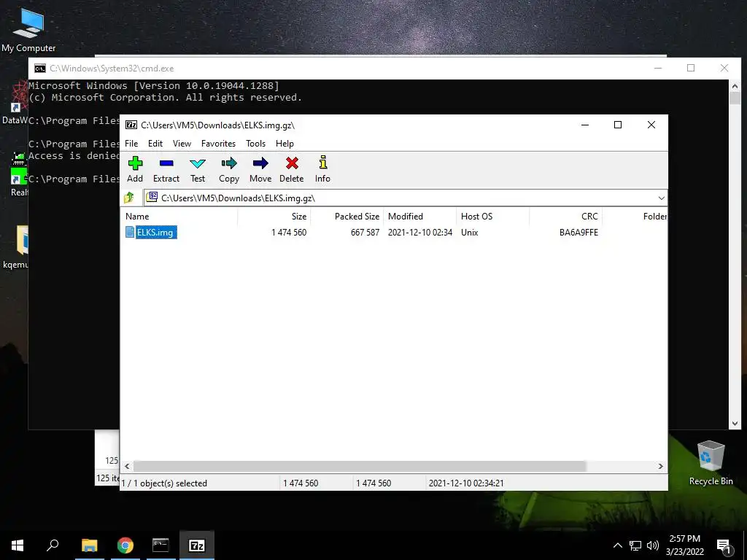This screenshot has width=747, height=560.
Task: Open the volume speaker tray icon
Action: point(653,545)
